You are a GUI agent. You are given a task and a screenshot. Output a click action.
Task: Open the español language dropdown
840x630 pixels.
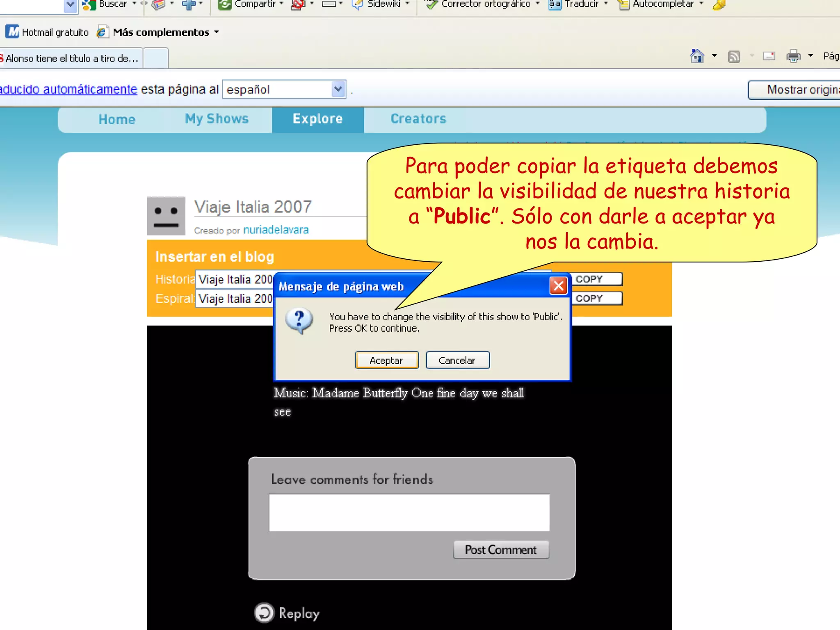pyautogui.click(x=338, y=89)
